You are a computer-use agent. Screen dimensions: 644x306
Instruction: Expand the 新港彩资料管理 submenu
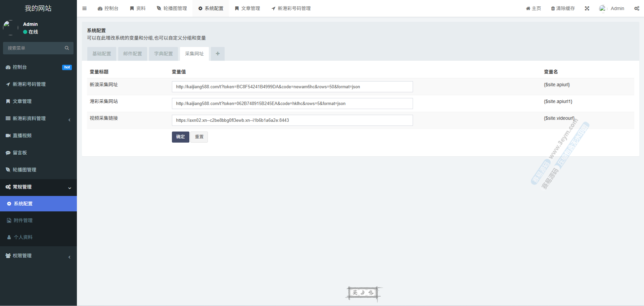29,118
